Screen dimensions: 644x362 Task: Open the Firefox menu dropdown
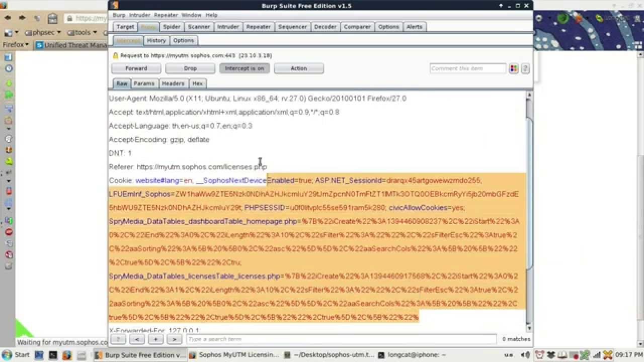pyautogui.click(x=16, y=45)
